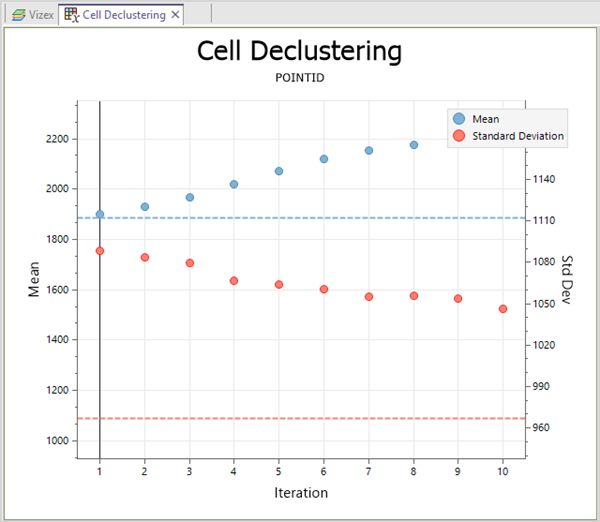Click the red Std Dev point at iteration 10

point(503,309)
